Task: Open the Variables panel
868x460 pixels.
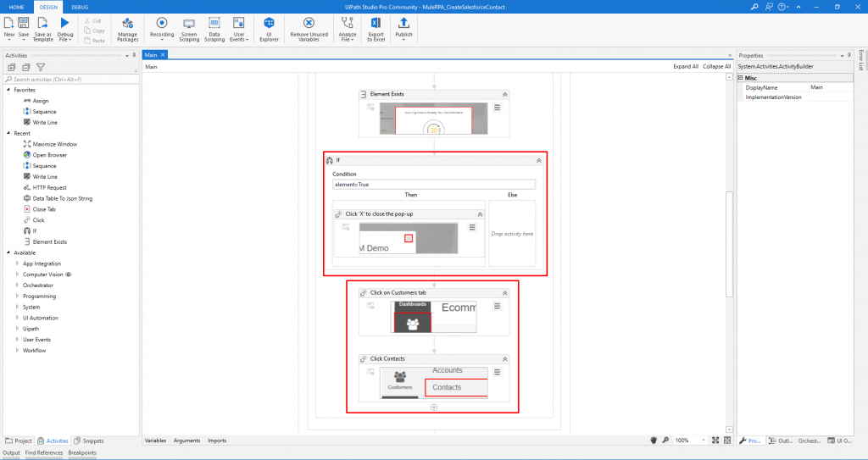Action: (155, 441)
